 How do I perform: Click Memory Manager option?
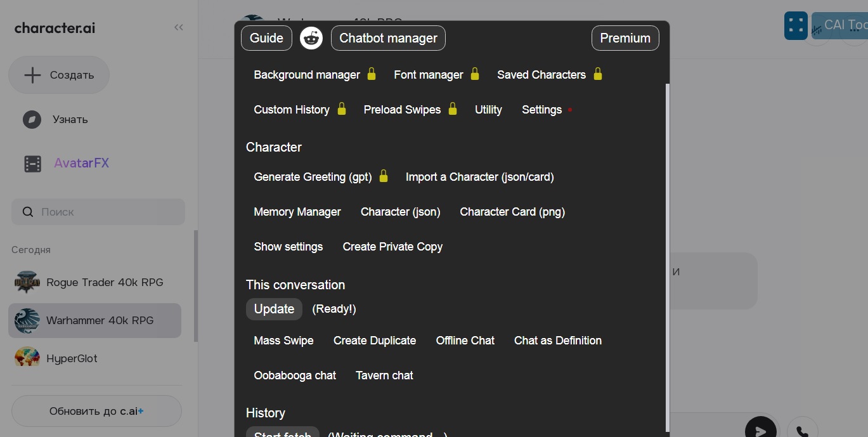[x=297, y=212]
